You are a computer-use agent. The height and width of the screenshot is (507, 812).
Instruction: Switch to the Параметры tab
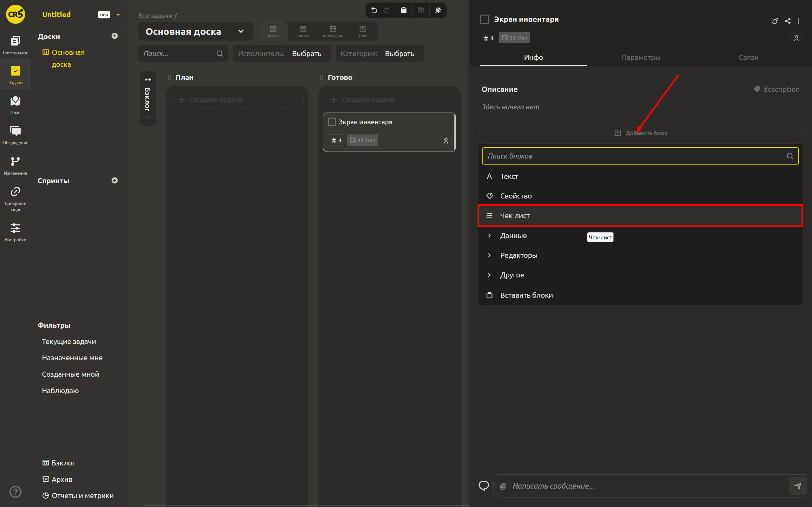click(641, 57)
